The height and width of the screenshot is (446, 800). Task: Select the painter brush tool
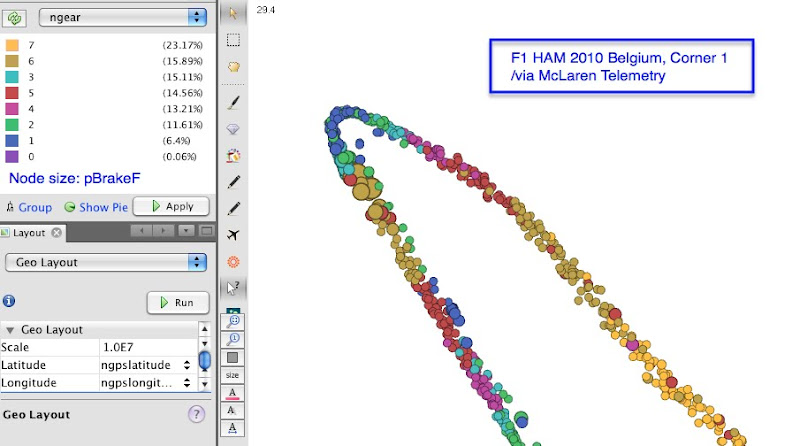pos(233,103)
